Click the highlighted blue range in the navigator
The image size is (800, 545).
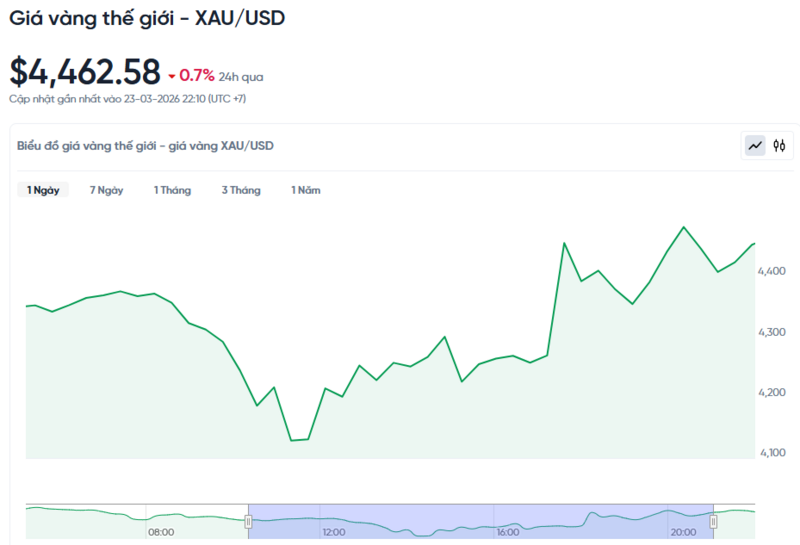point(480,520)
